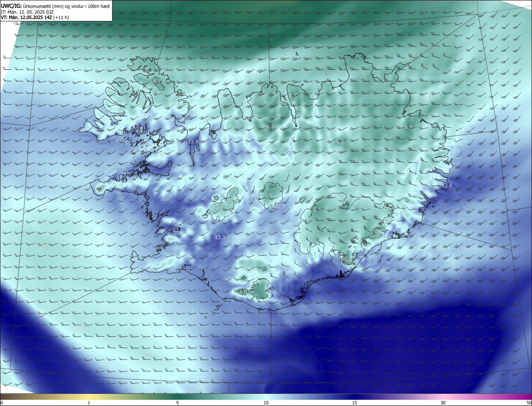The height and width of the screenshot is (406, 532).
Task: Click the 11.9 value label on the map
Action: (x=281, y=206)
